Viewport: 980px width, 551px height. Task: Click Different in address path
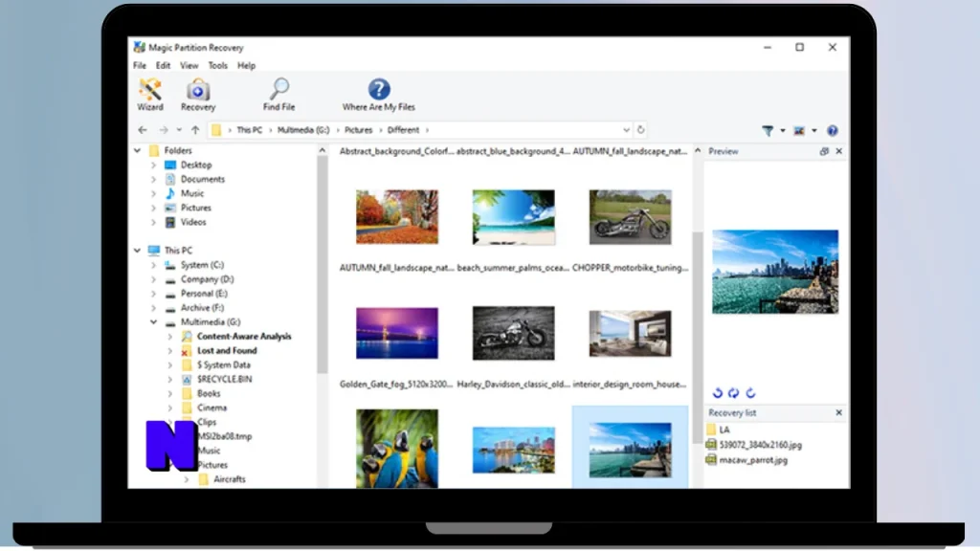point(403,130)
